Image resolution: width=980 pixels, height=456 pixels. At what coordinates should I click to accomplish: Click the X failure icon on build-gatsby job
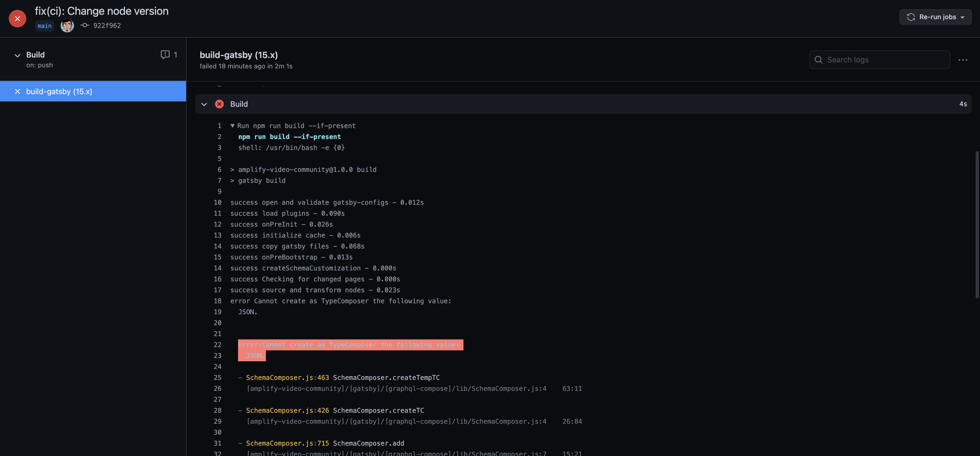(18, 91)
